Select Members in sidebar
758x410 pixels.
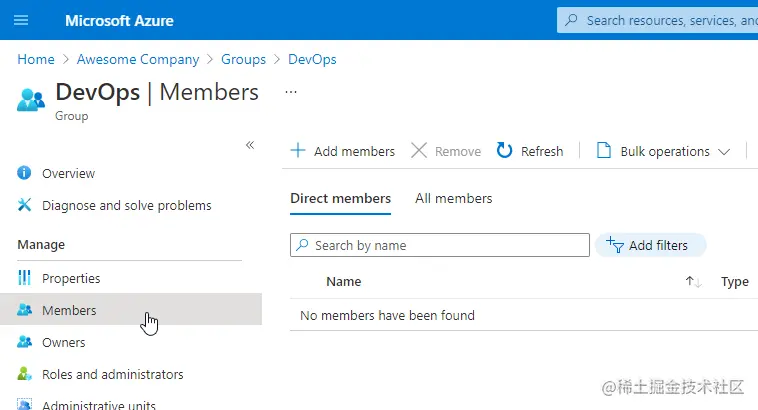point(131,309)
